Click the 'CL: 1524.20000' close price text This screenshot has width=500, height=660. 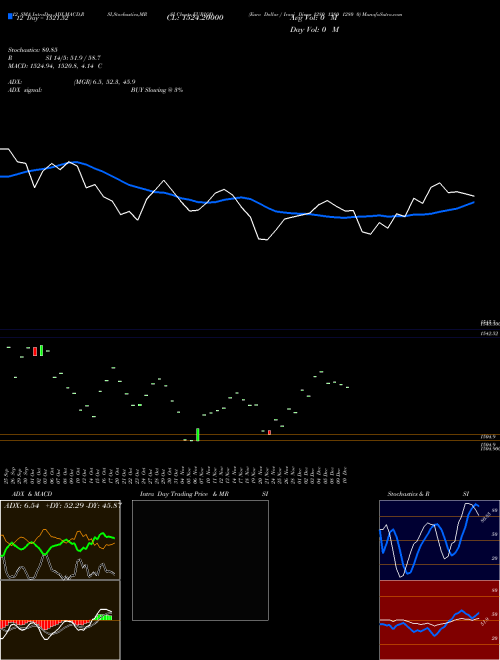pyautogui.click(x=195, y=18)
